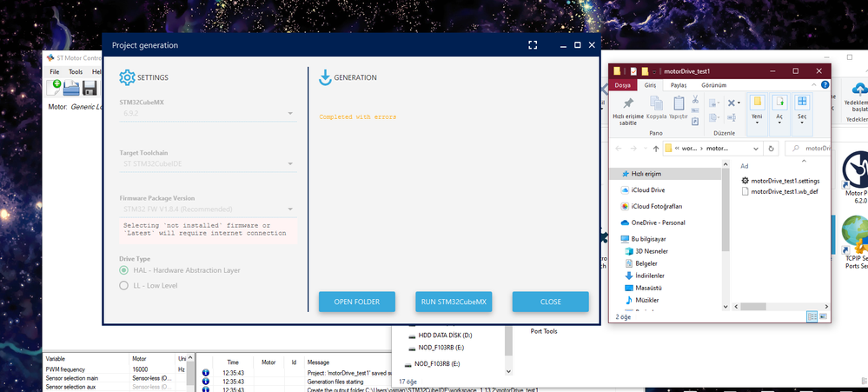
Task: Click the Kopyala copy icon in Explorer ribbon
Action: 657,103
